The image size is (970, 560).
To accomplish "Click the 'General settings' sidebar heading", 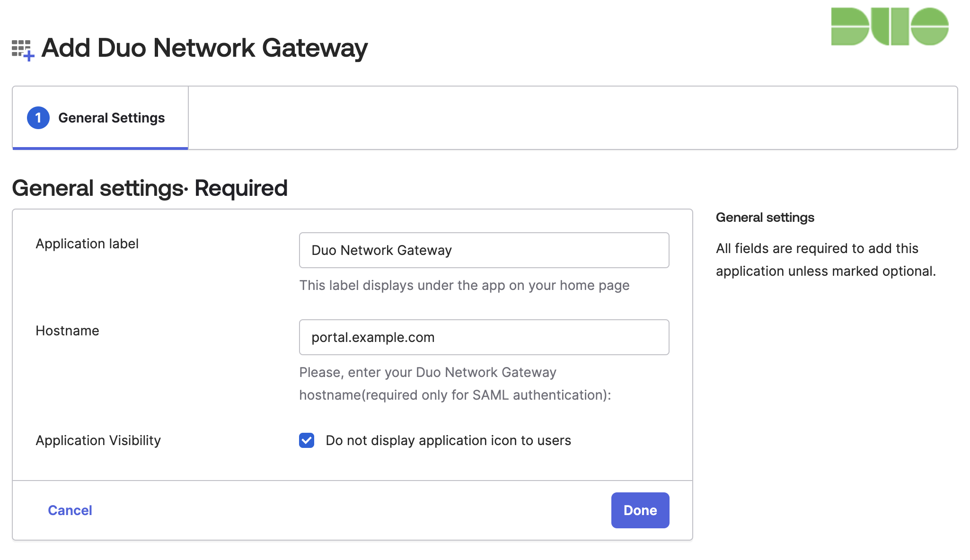I will click(765, 217).
